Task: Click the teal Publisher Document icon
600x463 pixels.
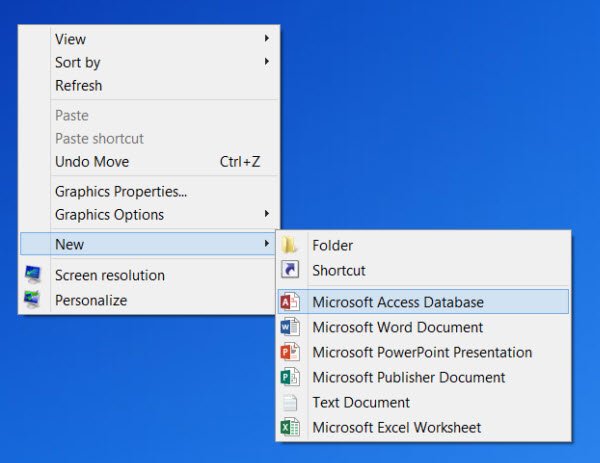Action: [290, 377]
